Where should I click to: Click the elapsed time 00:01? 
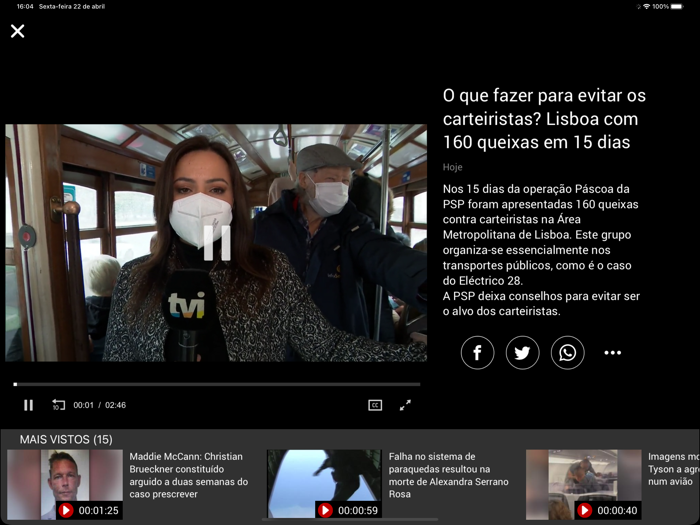[83, 405]
